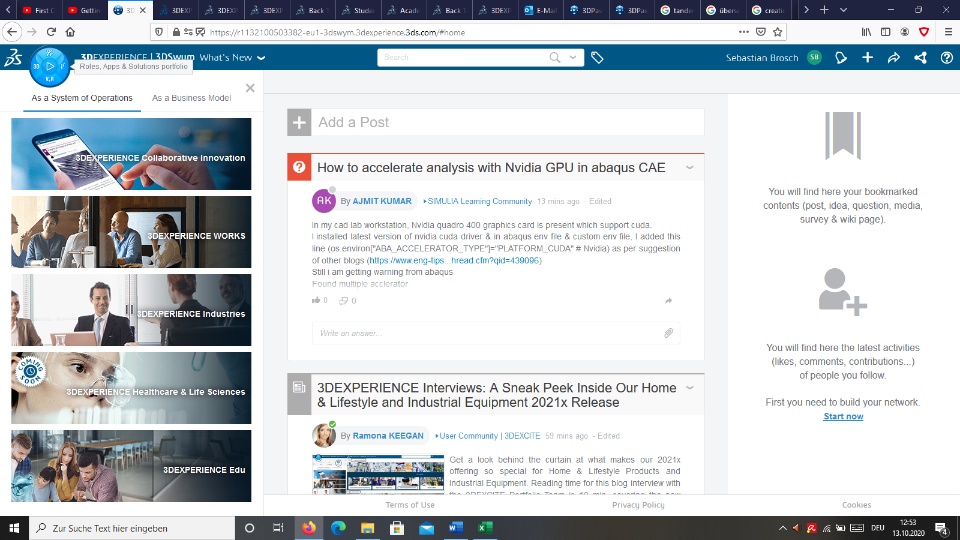The image size is (960, 540).
Task: Open the notifications icon beside user avatar
Action: (x=841, y=58)
